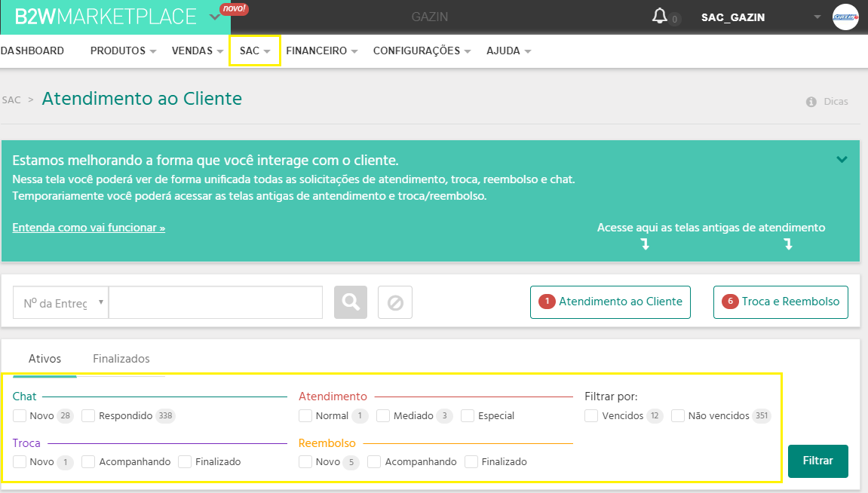Click red badge on Atendimento ao Cliente
The height and width of the screenshot is (493, 868).
546,302
